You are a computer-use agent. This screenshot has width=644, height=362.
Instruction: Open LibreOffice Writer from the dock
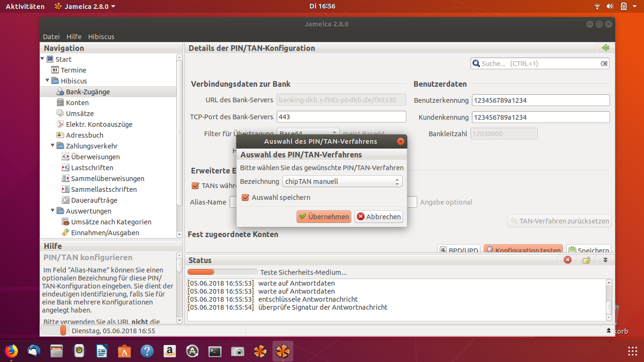102,351
